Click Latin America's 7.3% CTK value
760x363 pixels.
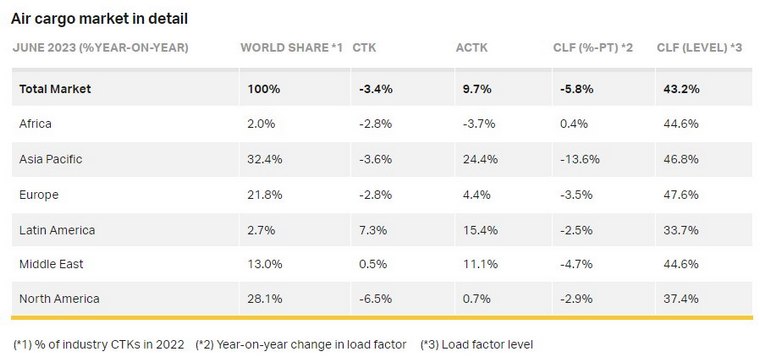373,230
